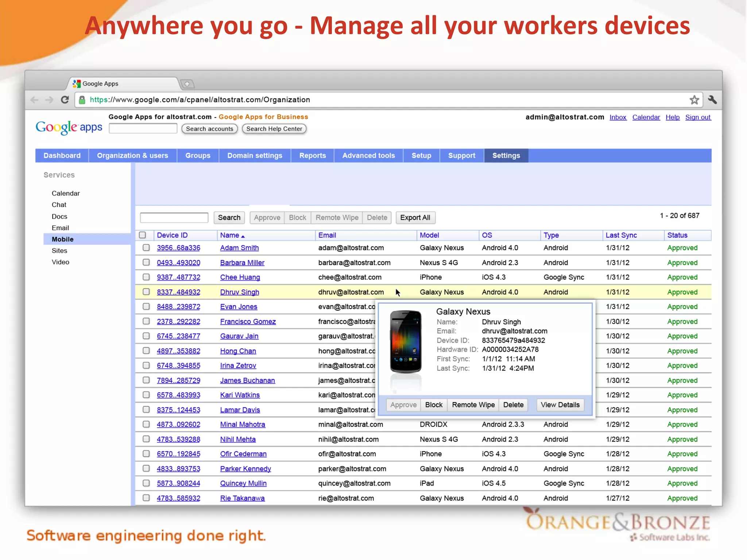The height and width of the screenshot is (560, 747).
Task: Click Export All button
Action: pyautogui.click(x=415, y=218)
